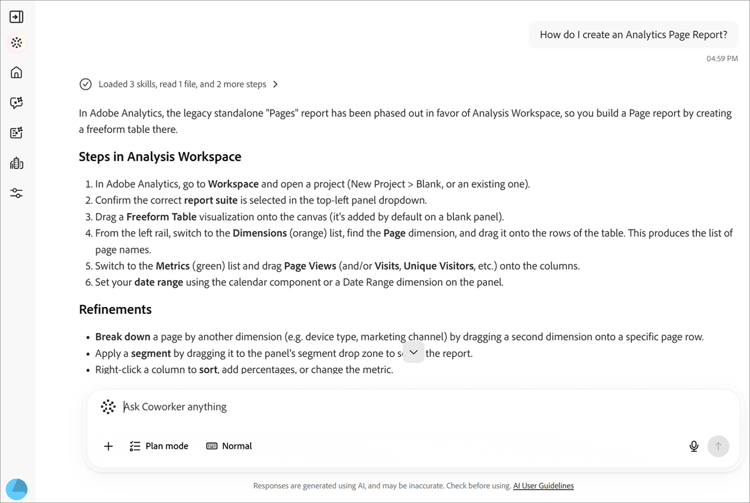The image size is (750, 503).
Task: Jump down with the scroll-to-bottom chevron
Action: [x=414, y=352]
